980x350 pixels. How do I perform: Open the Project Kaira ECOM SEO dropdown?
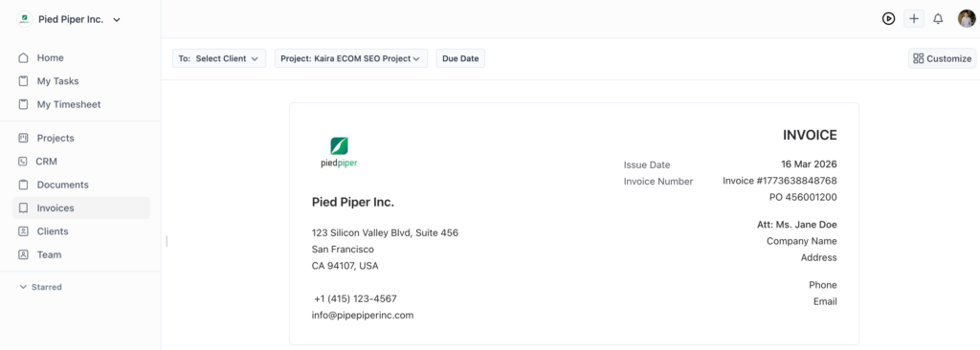click(x=350, y=58)
